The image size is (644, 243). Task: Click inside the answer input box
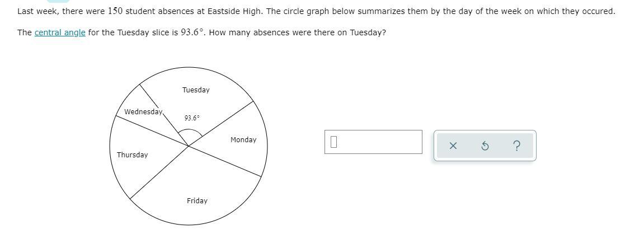pyautogui.click(x=373, y=142)
